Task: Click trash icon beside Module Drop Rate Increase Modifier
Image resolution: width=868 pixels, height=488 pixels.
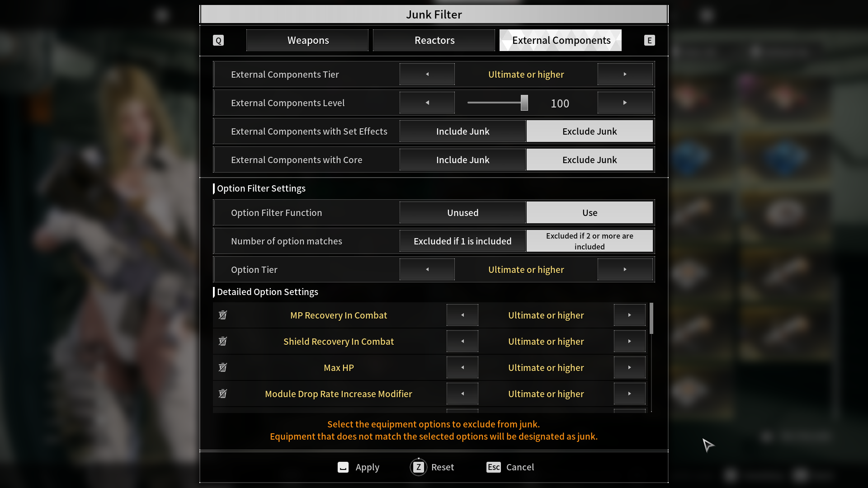Action: pyautogui.click(x=223, y=394)
